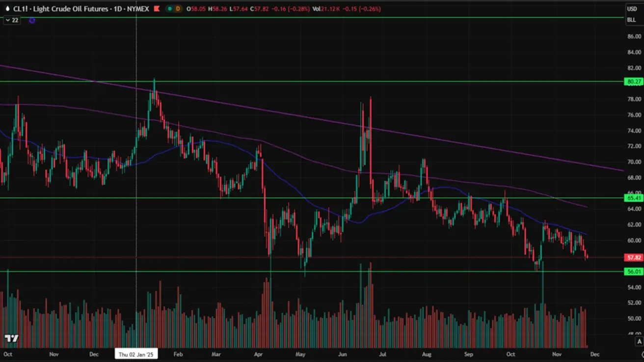644x362 pixels.
Task: Toggle auto scale with the A button
Action: (639, 341)
